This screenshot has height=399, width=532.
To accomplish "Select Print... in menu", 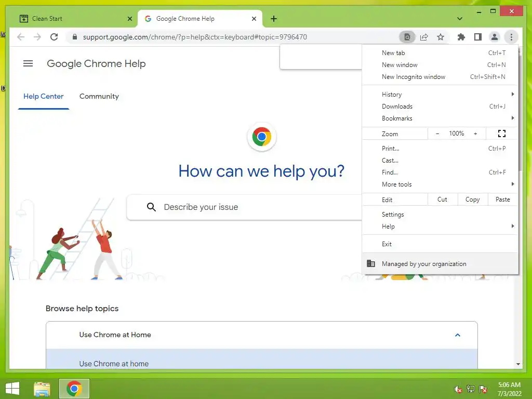I will click(x=440, y=148).
